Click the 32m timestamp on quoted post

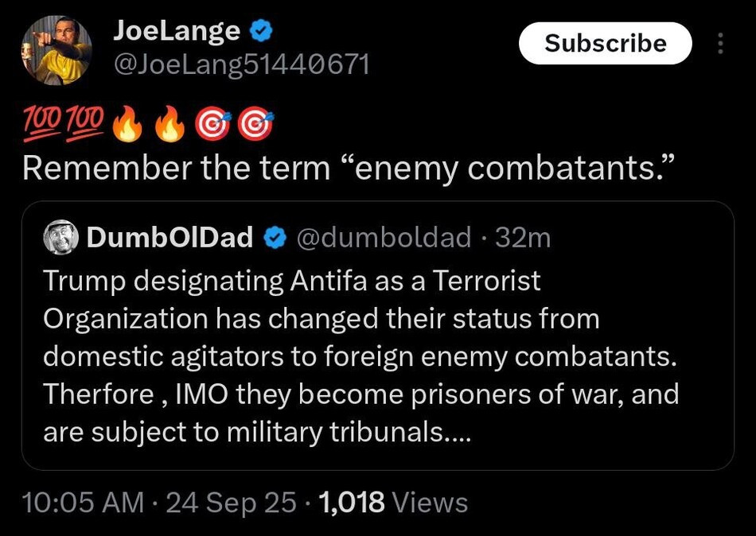[x=523, y=237]
